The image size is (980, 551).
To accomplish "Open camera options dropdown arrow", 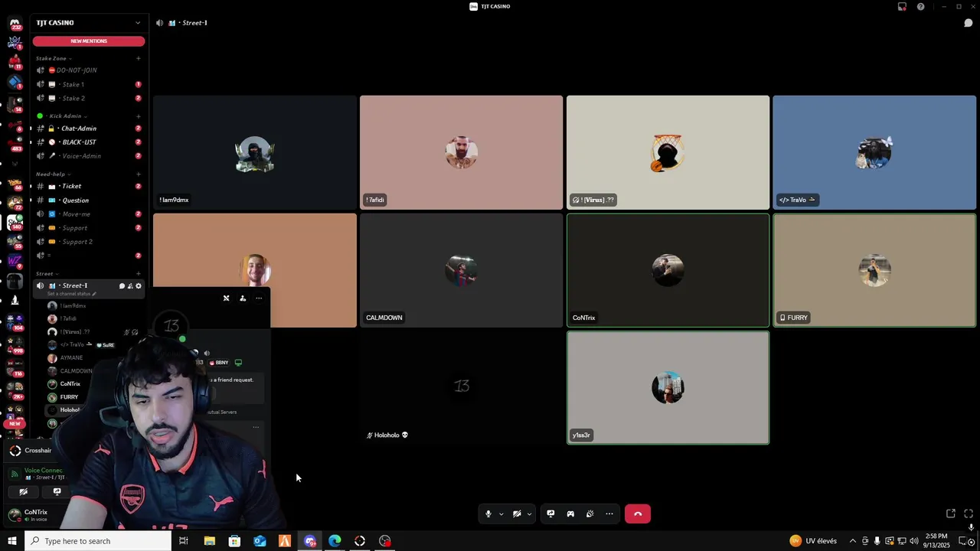I will coord(529,514).
